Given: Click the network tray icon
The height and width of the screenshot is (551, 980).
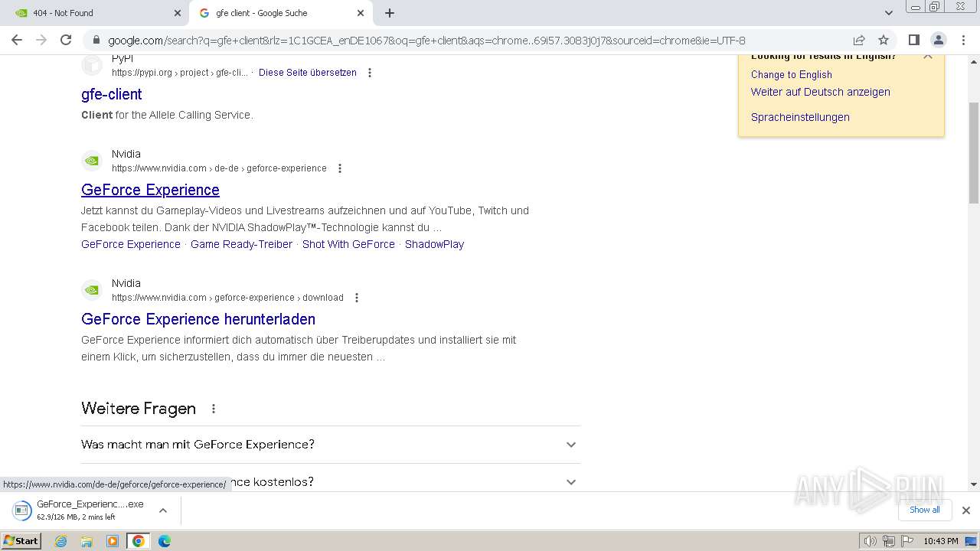Looking at the screenshot, I should 888,541.
